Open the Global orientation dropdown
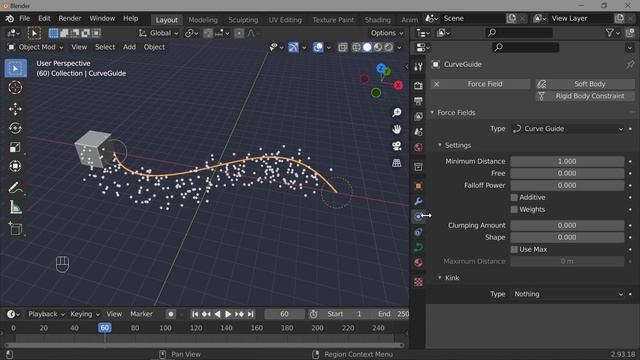640x360 pixels. [x=158, y=33]
